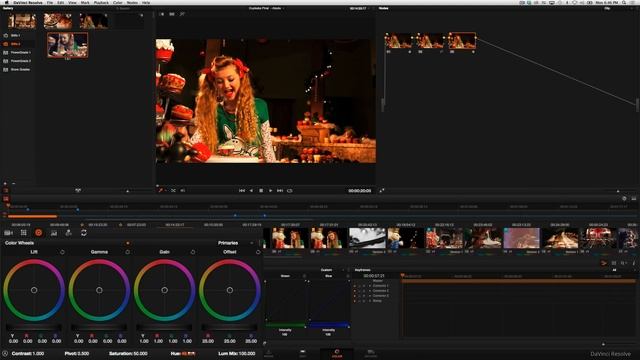Open the Mark menu

85,2
